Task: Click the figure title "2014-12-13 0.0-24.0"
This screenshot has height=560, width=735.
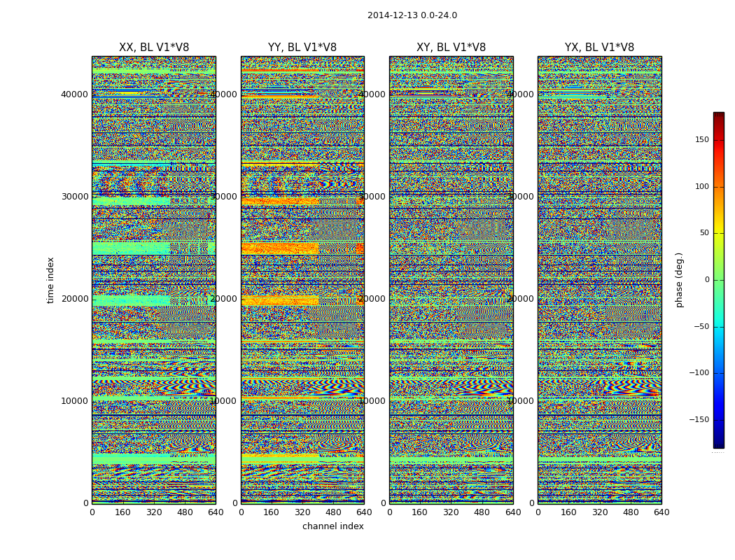Action: click(x=412, y=15)
